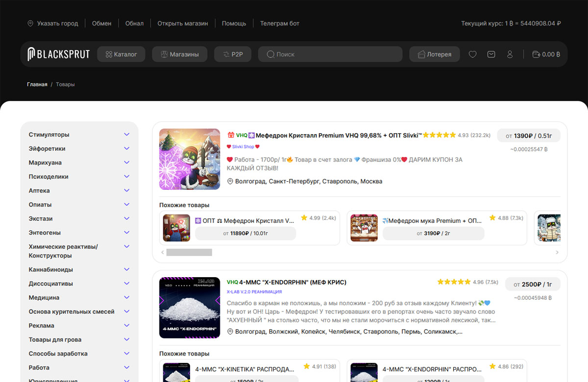
Task: Click the location marker beside Указать город
Action: click(30, 23)
